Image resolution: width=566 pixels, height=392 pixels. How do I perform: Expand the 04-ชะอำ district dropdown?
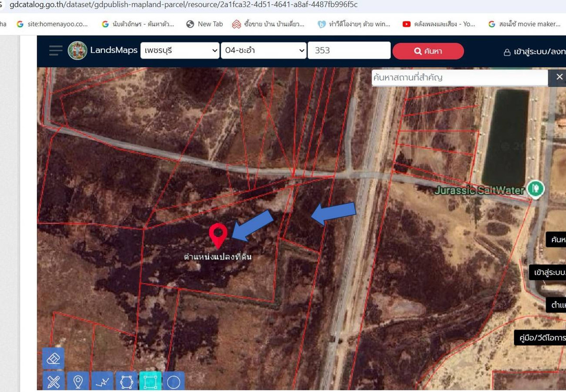coord(264,50)
